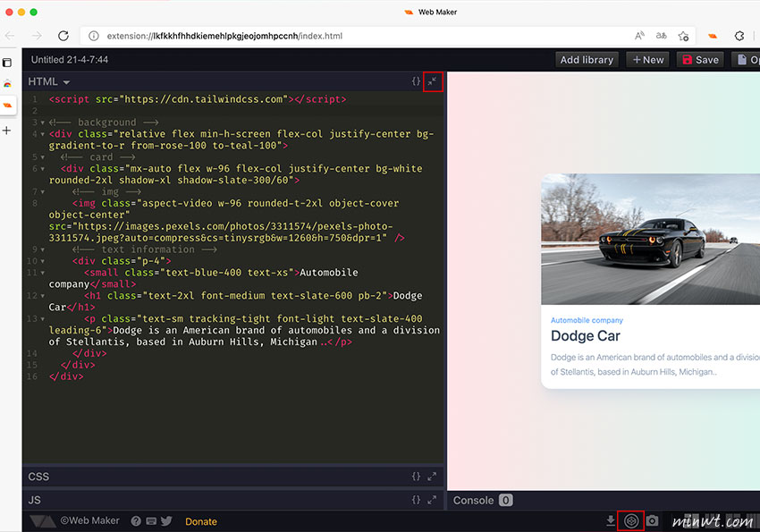Format JS code using the braces icon
The image size is (760, 532).
point(416,500)
